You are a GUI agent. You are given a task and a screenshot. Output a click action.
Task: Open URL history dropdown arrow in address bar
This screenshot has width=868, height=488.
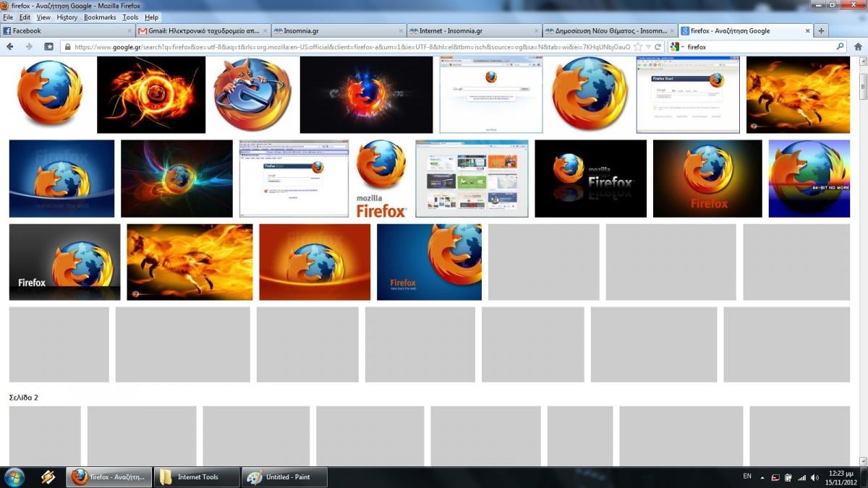tap(648, 46)
